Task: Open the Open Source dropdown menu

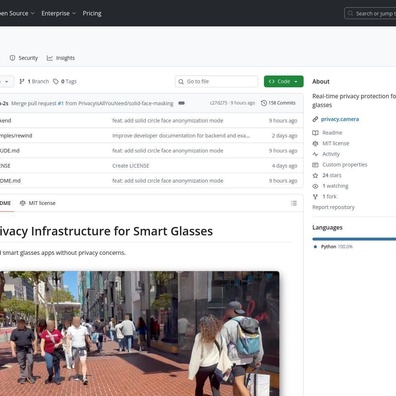Action: click(17, 13)
